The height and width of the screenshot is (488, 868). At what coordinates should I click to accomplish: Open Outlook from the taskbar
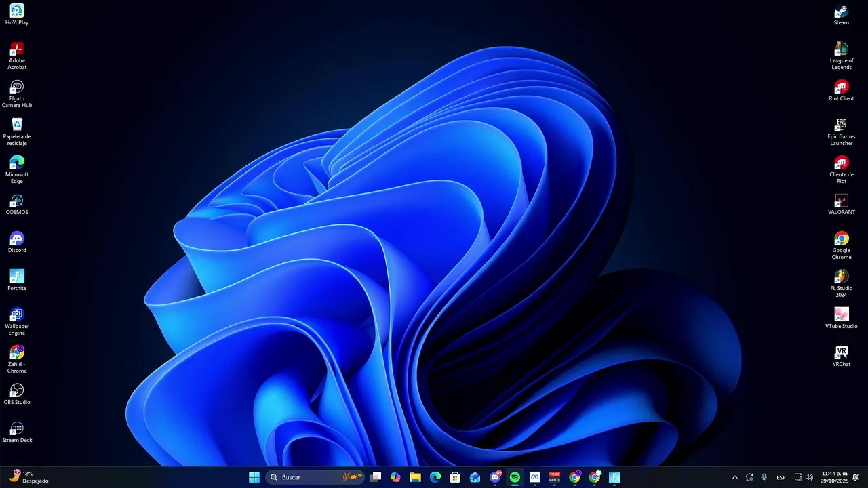475,477
